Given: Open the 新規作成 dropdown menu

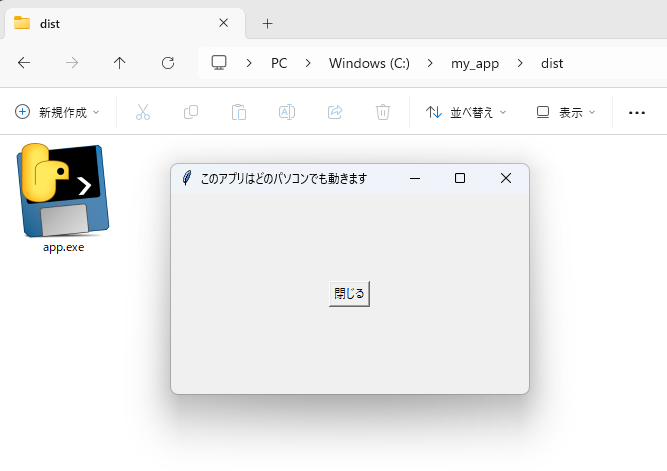Looking at the screenshot, I should (x=58, y=112).
